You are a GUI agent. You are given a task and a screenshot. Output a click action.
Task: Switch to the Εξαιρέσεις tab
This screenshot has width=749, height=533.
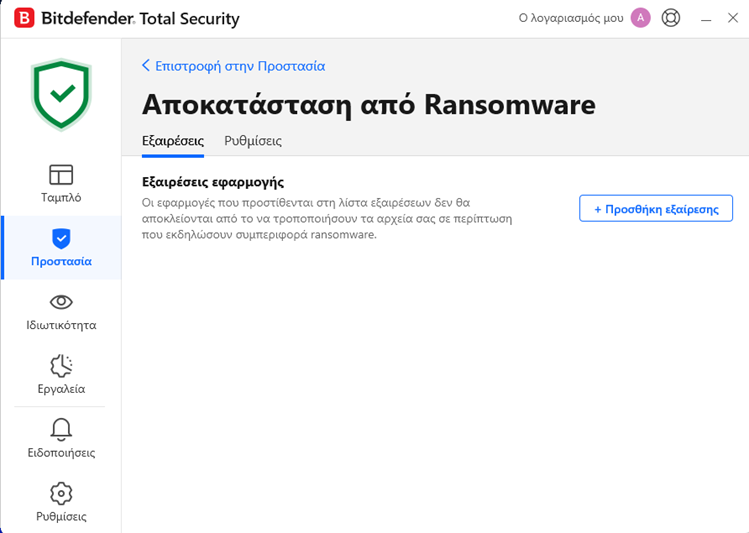click(x=173, y=141)
